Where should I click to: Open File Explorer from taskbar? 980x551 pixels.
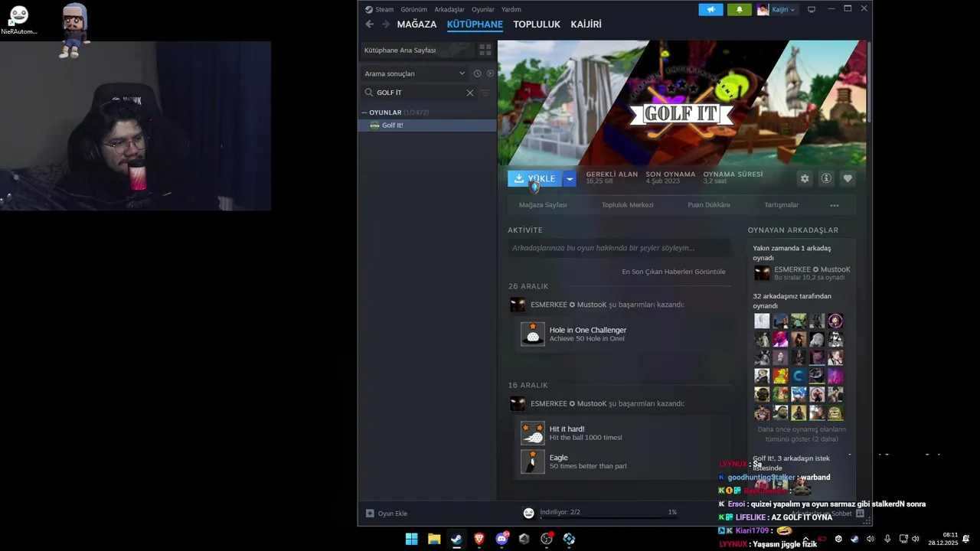click(434, 539)
